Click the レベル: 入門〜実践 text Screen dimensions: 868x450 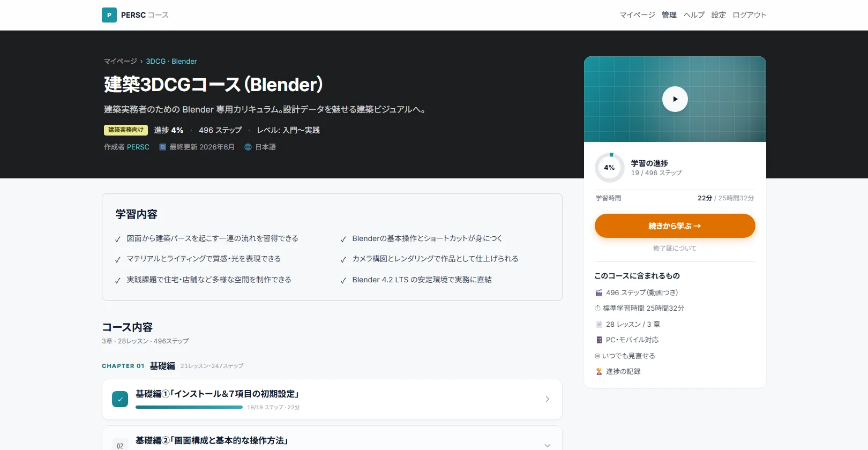click(288, 130)
